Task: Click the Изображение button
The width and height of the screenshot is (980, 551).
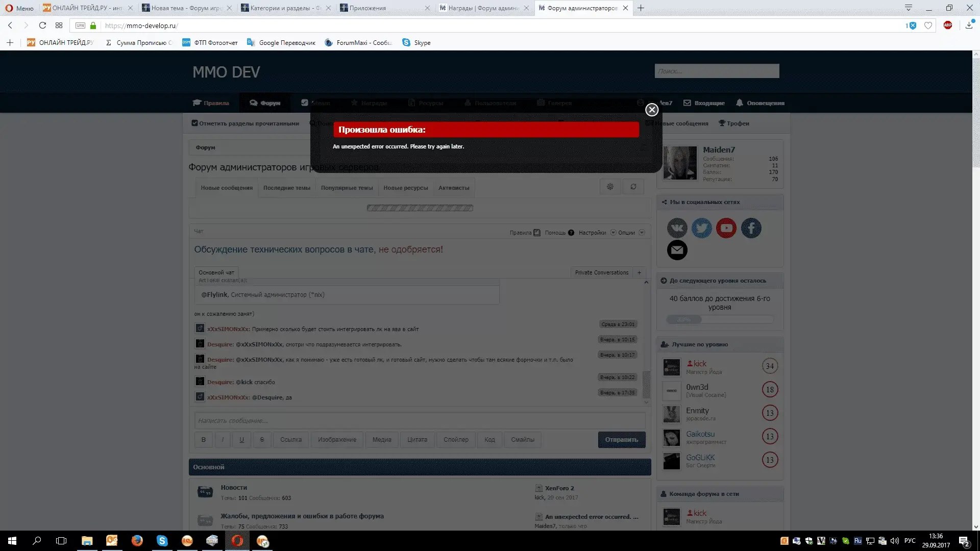Action: [x=337, y=439]
